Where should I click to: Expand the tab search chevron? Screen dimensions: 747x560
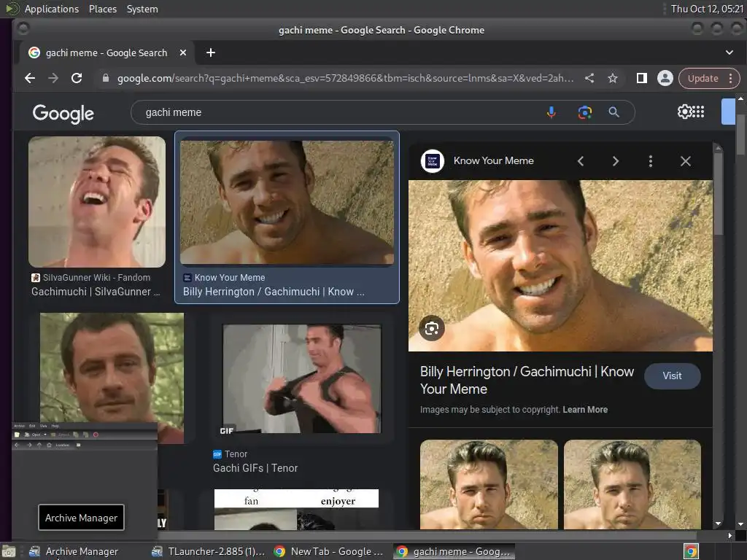729,52
